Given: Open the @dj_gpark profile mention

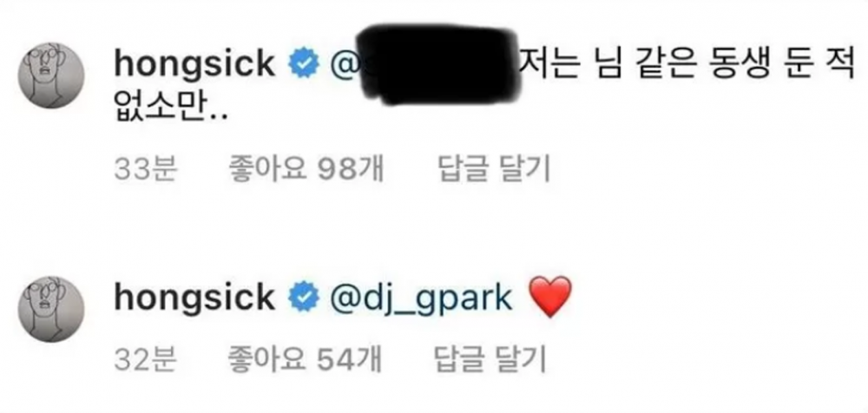Looking at the screenshot, I should [421, 299].
